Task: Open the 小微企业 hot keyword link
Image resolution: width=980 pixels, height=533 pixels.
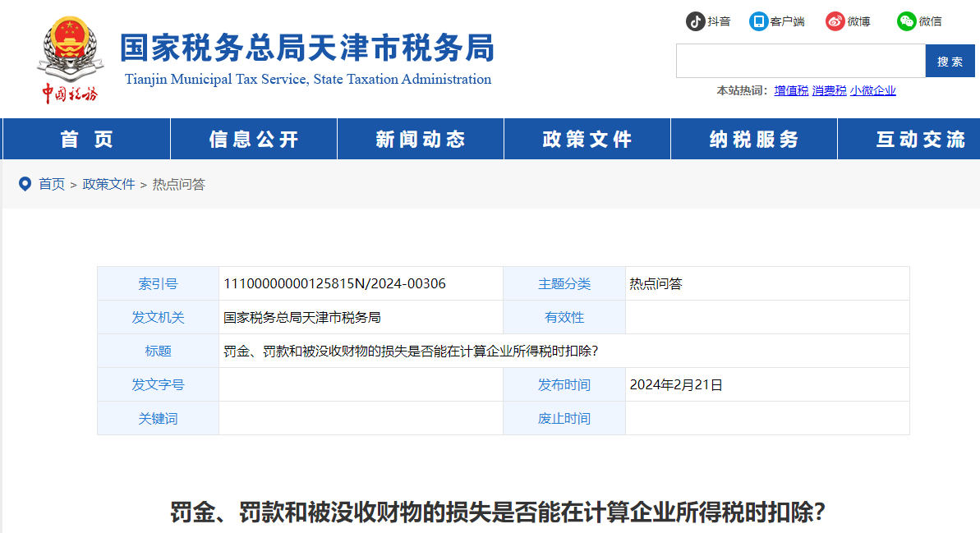Action: pos(872,90)
